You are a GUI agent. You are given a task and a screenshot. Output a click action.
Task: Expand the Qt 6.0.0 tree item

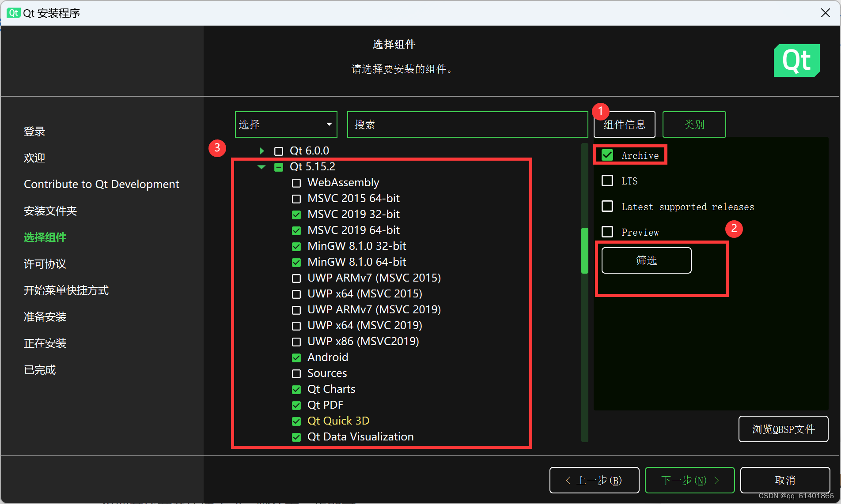[261, 150]
